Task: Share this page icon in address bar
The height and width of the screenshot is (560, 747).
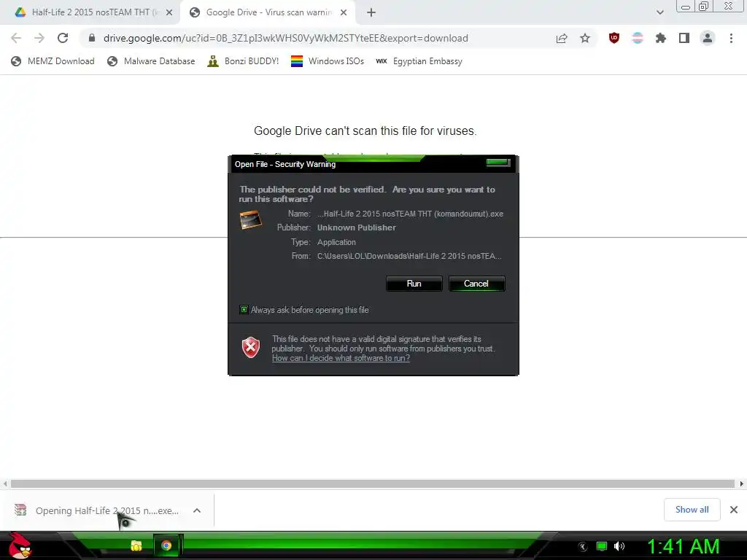Action: pyautogui.click(x=562, y=38)
